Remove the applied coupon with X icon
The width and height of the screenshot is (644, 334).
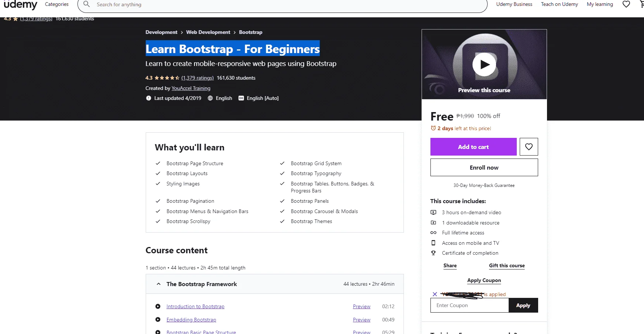(435, 294)
